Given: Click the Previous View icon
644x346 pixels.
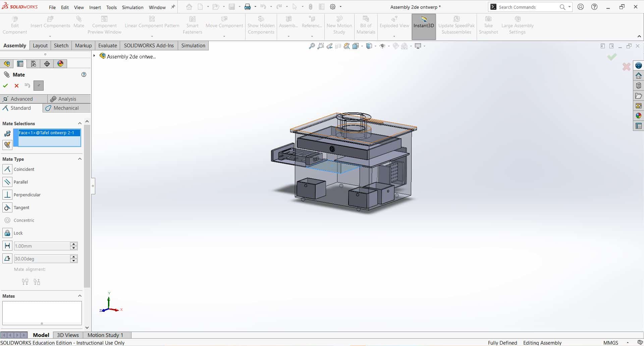Looking at the screenshot, I should click(329, 46).
